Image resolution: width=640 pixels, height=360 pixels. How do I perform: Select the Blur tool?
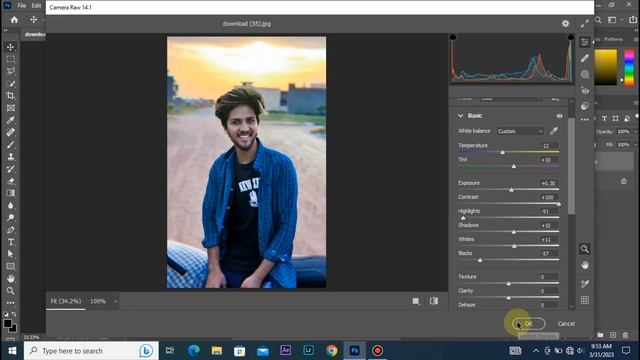coord(11,205)
